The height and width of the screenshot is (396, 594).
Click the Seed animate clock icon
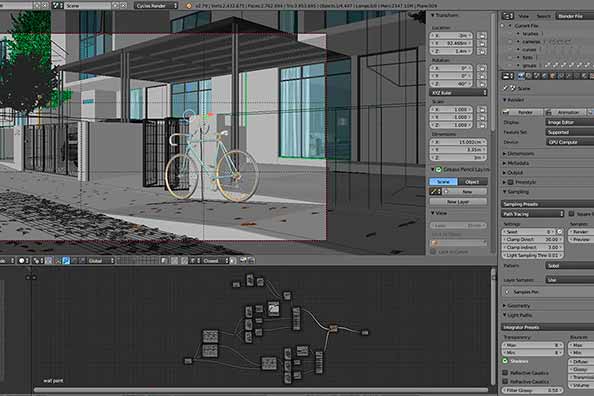point(560,232)
